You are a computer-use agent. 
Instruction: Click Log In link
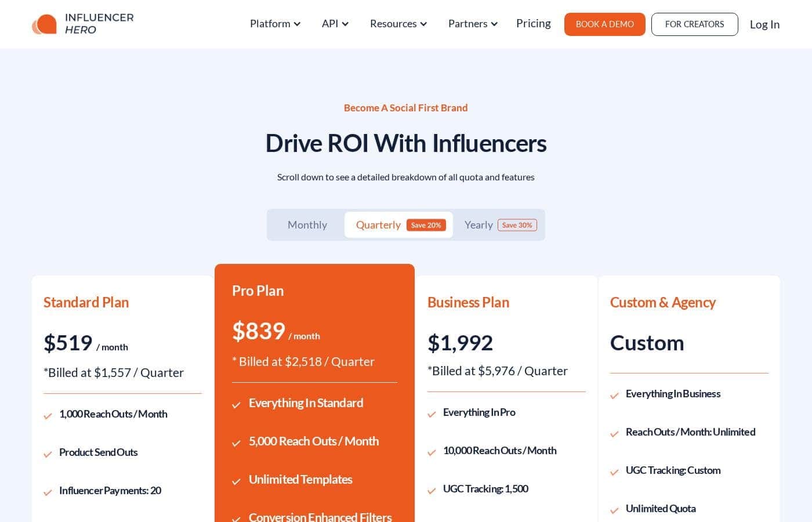764,24
